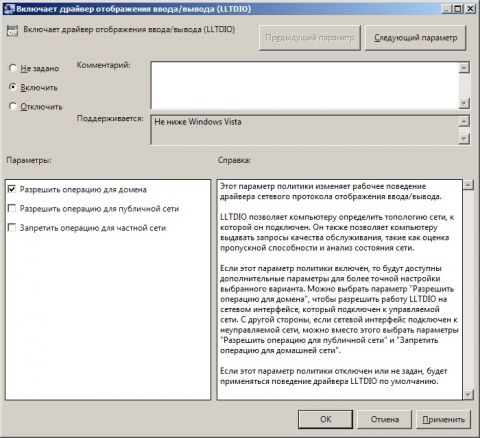The width and height of the screenshot is (480, 438).
Task: Click the title bar window icon
Action: coord(10,9)
